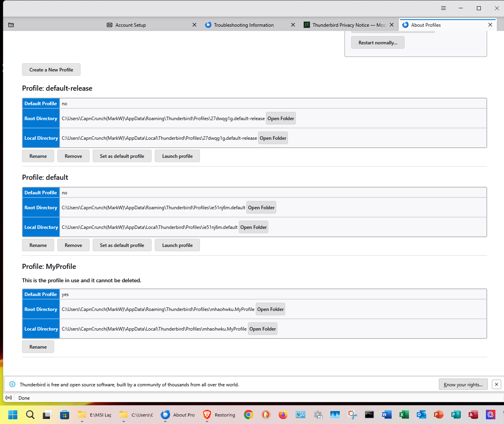Image resolution: width=504 pixels, height=424 pixels.
Task: Dismiss the free software notification bar
Action: (x=497, y=384)
